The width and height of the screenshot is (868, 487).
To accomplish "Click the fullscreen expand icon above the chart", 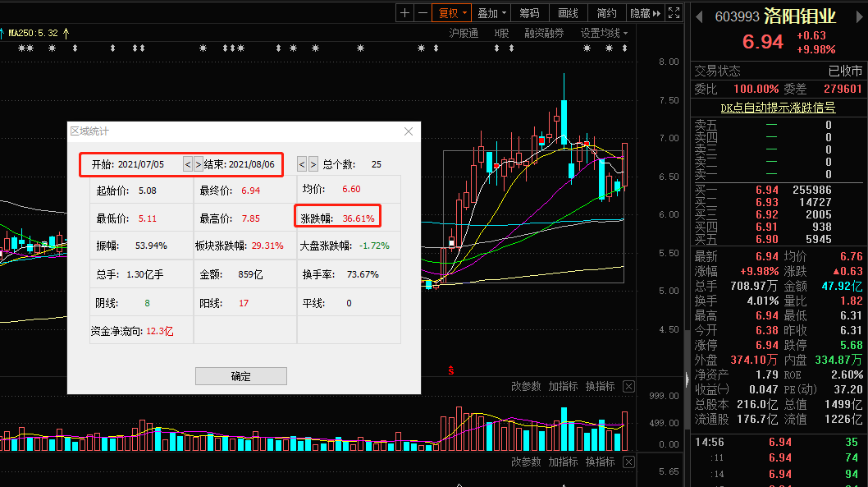I will click(674, 12).
